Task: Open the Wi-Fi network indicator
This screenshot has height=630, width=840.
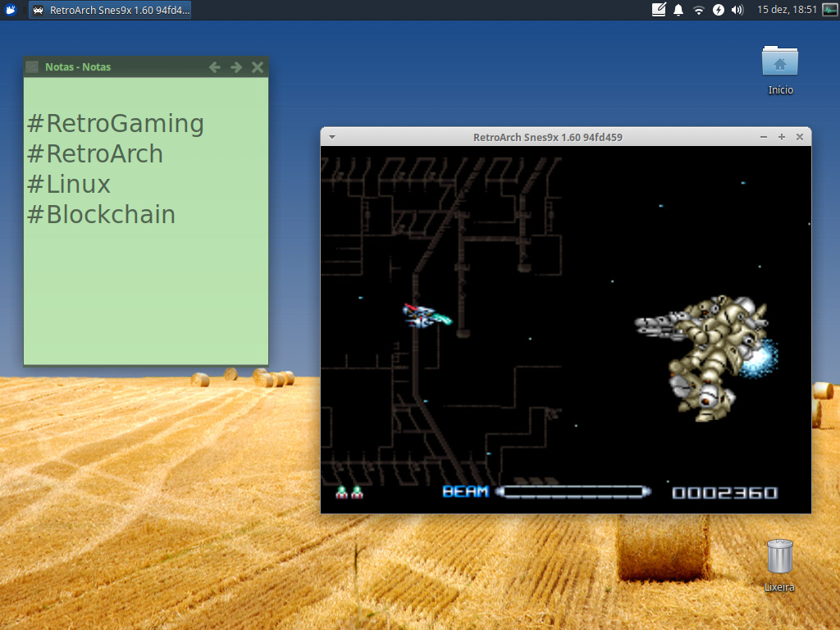Action: (x=698, y=10)
